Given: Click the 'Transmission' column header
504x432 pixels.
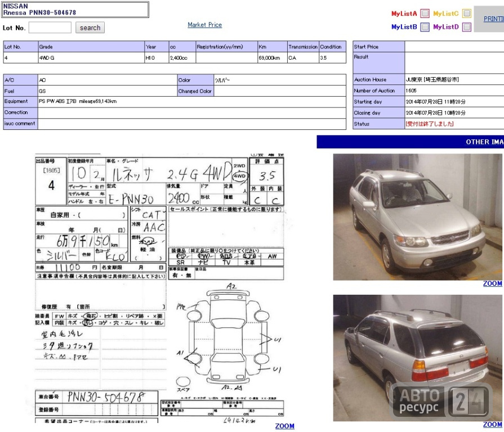Looking at the screenshot, I should [303, 47].
